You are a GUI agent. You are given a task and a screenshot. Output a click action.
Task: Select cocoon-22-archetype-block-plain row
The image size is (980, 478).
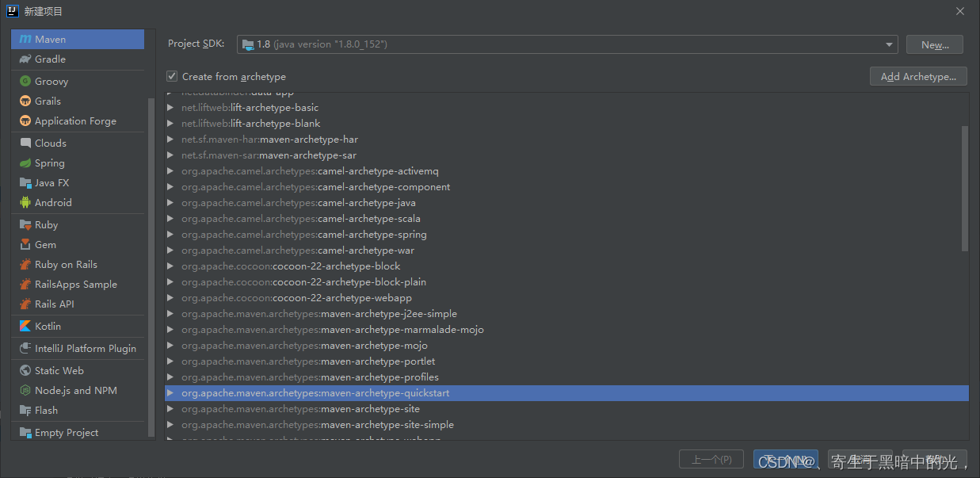point(566,282)
